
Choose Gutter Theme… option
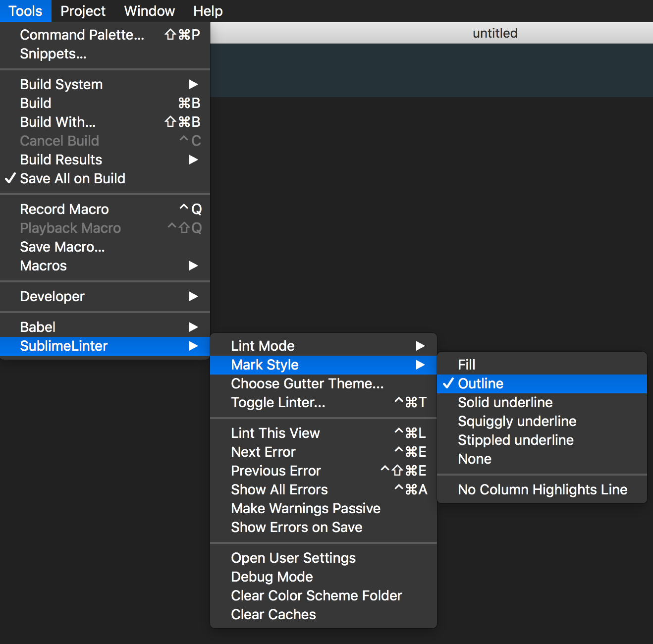(324, 383)
